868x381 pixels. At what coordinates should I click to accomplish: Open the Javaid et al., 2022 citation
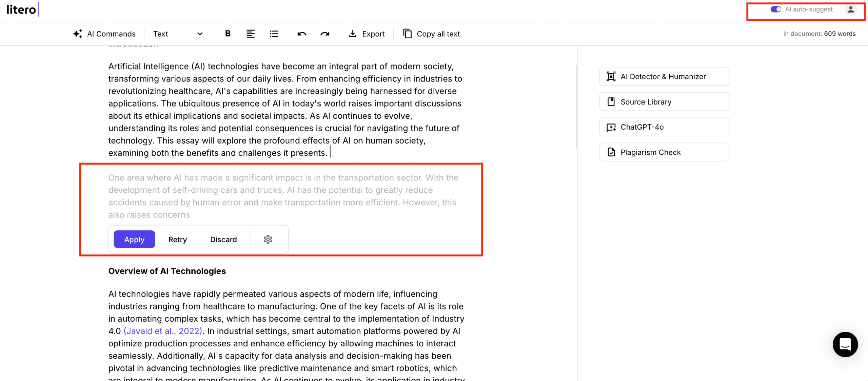click(163, 331)
